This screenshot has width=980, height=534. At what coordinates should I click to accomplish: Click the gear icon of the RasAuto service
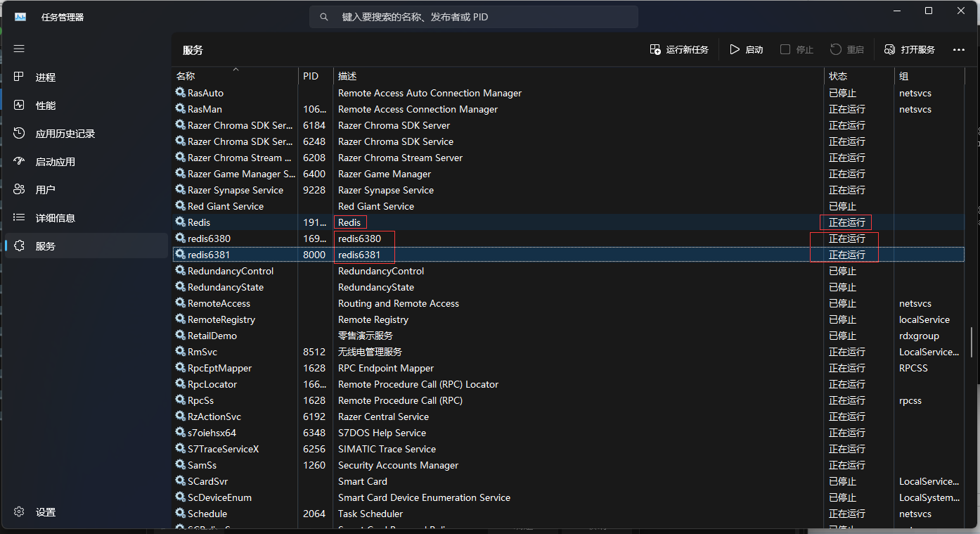tap(180, 93)
